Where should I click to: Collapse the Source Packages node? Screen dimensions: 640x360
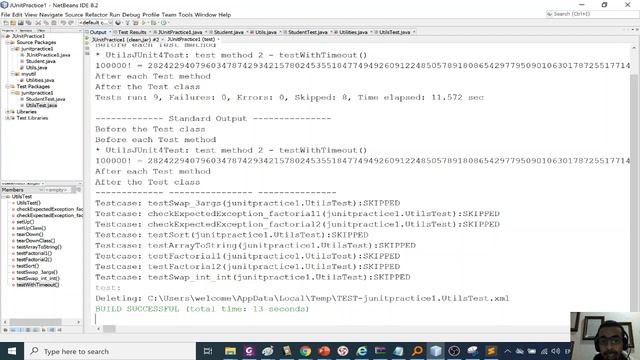pyautogui.click(x=7, y=42)
